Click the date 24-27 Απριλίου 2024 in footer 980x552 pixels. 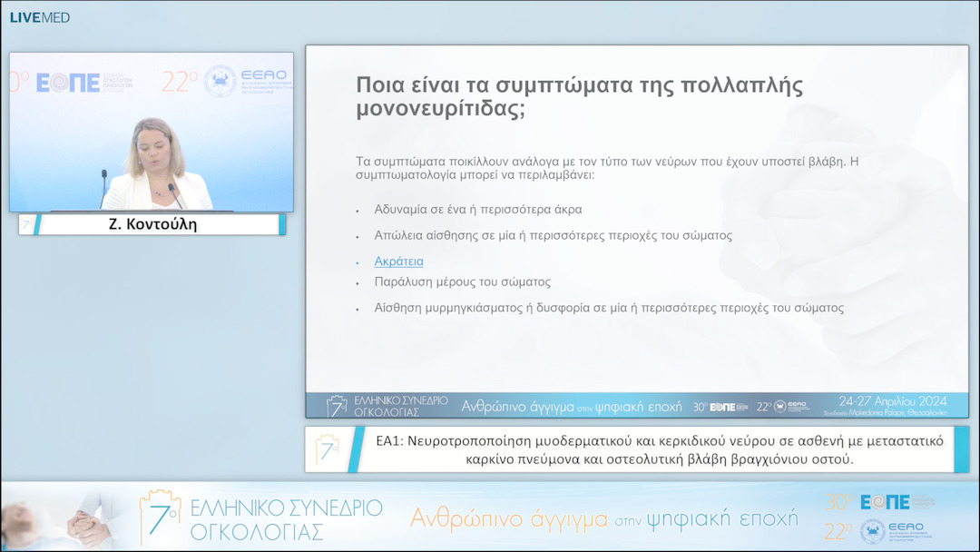(892, 401)
